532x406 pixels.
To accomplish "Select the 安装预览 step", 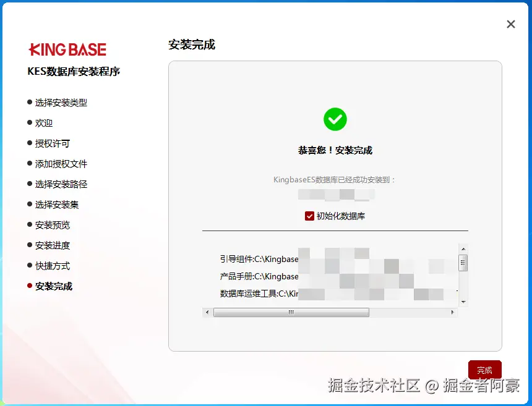I will tap(48, 225).
